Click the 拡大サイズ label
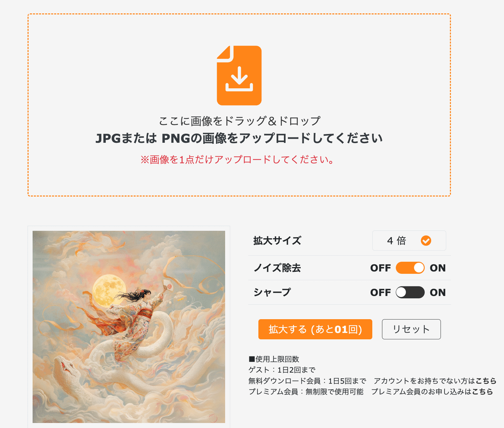The height and width of the screenshot is (428, 504). tap(277, 241)
